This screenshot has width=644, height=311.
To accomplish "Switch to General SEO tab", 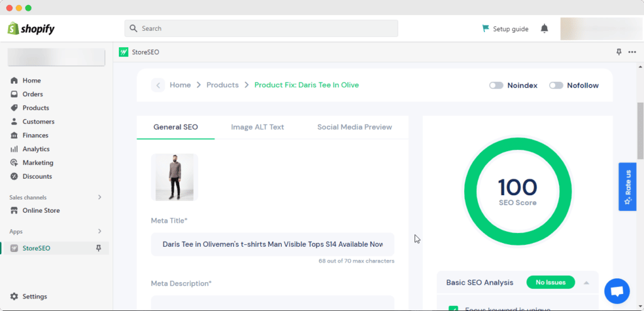I will click(x=176, y=127).
